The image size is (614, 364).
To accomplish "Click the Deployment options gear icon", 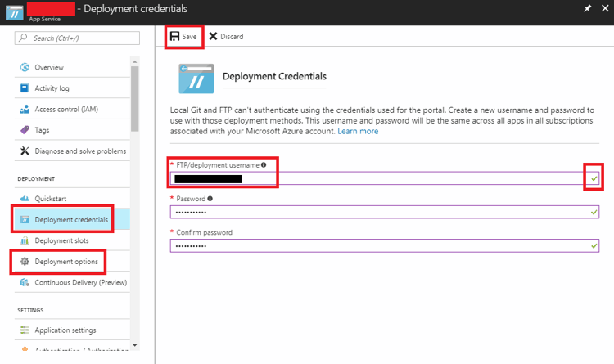I will click(x=25, y=262).
